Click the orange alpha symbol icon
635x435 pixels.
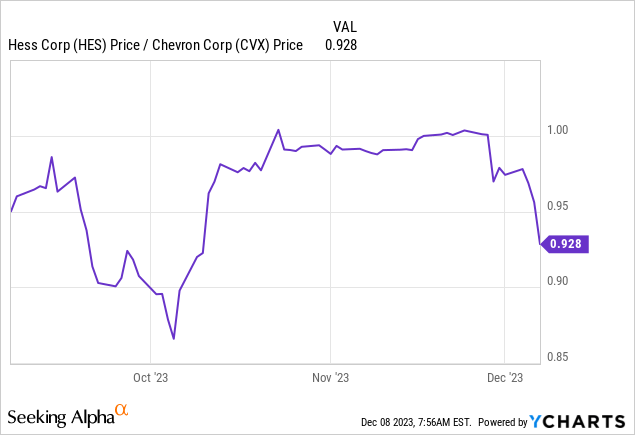pyautogui.click(x=122, y=410)
